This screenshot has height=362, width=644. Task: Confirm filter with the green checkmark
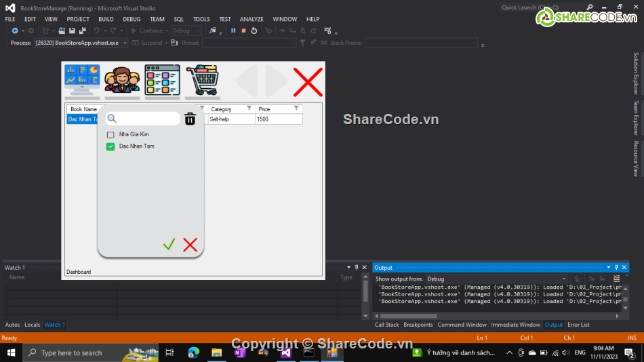169,245
